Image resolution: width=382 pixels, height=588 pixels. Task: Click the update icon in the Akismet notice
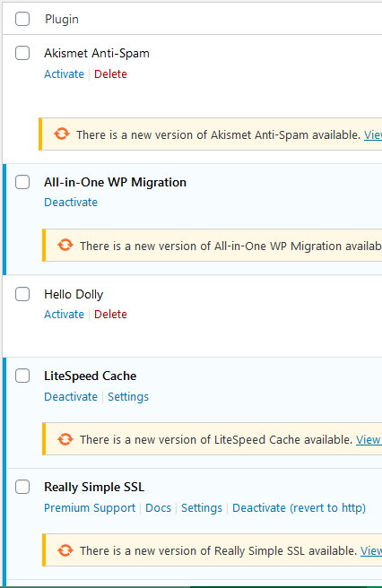click(x=62, y=134)
